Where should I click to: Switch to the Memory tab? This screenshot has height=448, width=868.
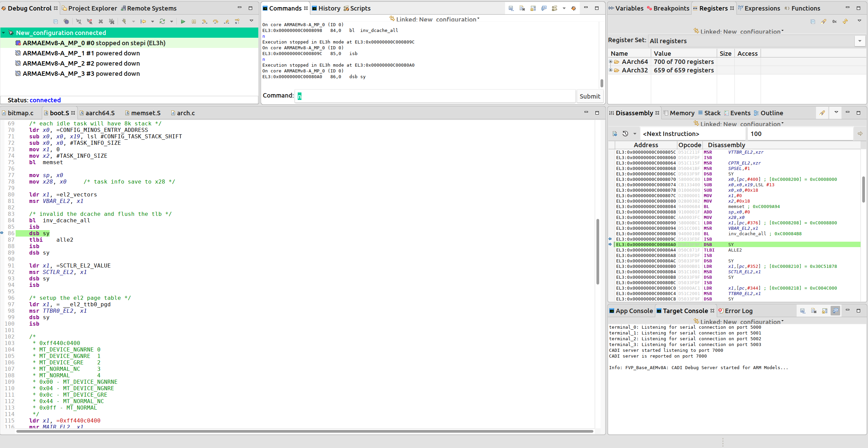point(682,113)
